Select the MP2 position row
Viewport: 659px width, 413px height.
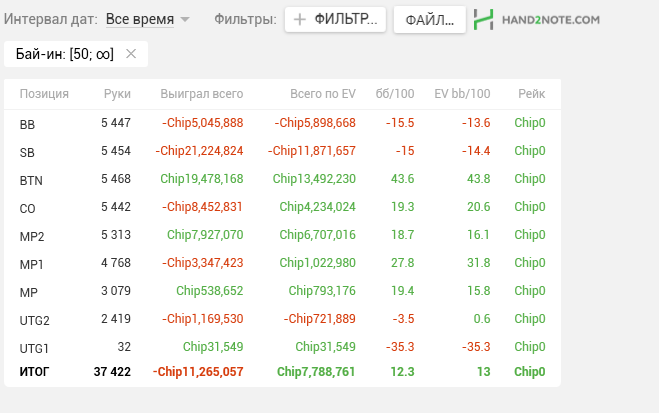pos(282,235)
